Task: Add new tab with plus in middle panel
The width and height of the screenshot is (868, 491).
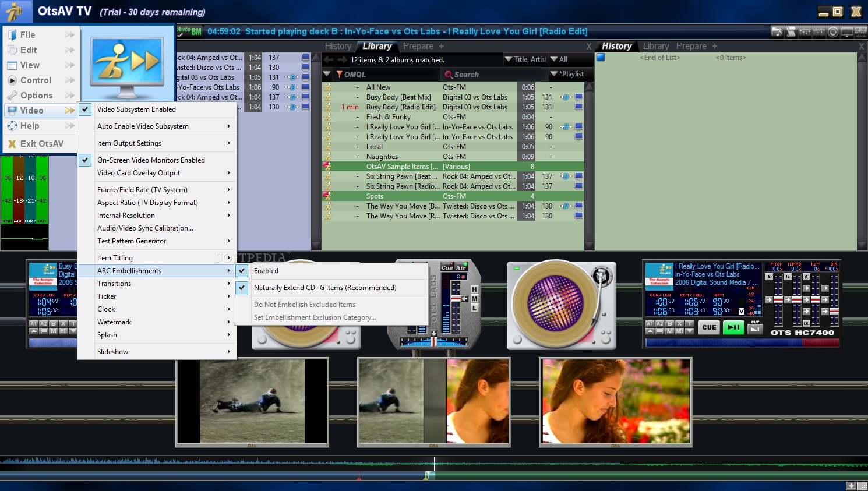Action: tap(442, 46)
